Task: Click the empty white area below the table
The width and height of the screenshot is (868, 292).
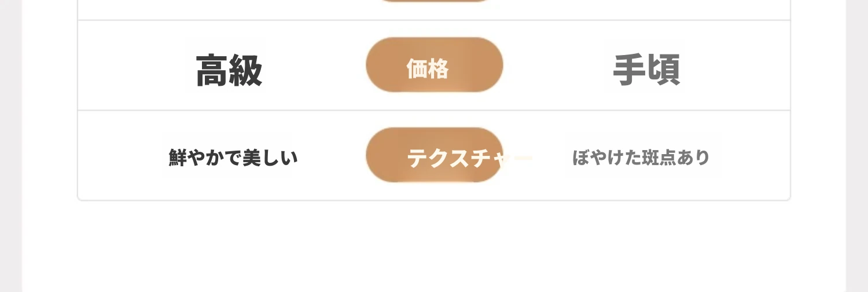Action: tap(434, 246)
